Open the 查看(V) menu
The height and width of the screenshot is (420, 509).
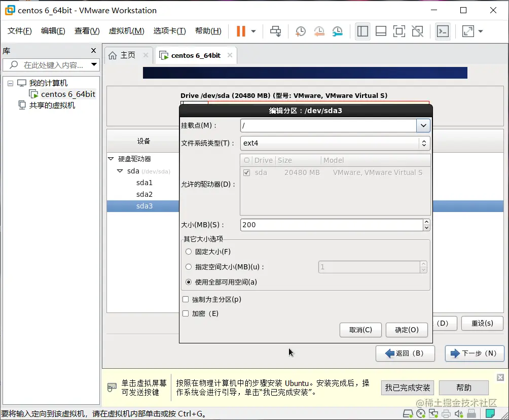pos(87,31)
